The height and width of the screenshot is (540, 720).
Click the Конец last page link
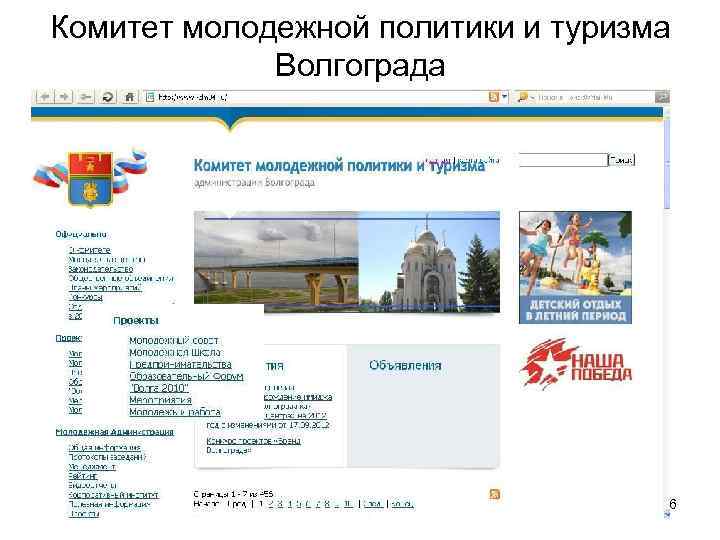(x=403, y=504)
